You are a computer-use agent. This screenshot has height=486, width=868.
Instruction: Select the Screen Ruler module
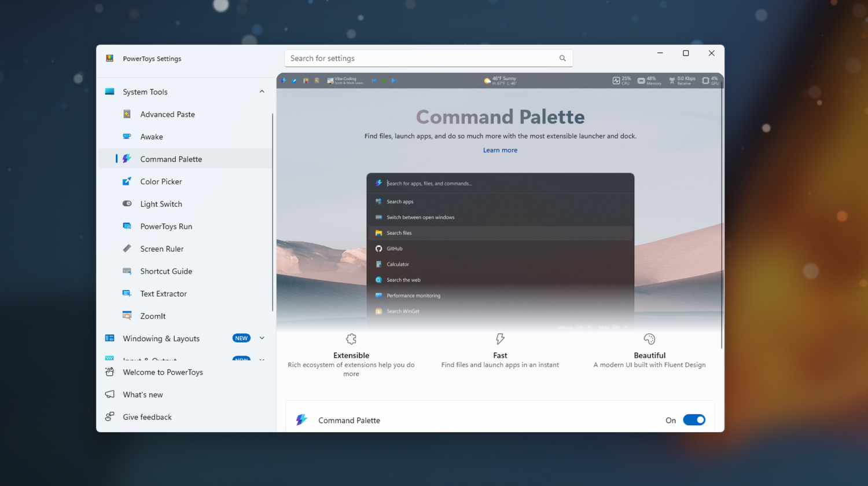pos(185,249)
